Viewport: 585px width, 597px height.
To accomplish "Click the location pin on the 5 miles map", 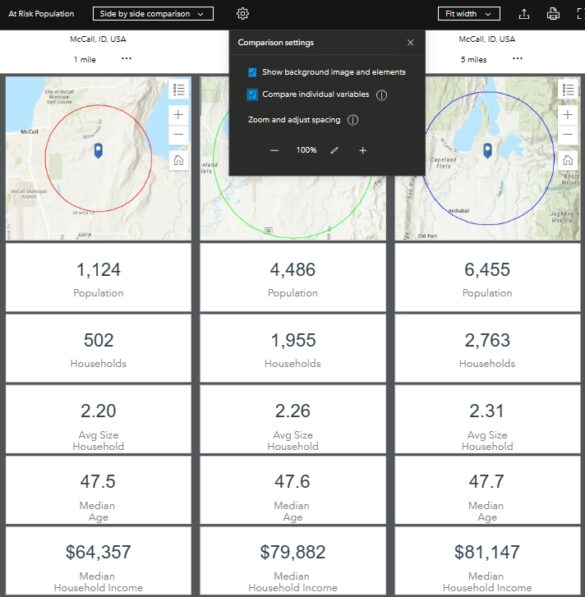I will tap(488, 151).
